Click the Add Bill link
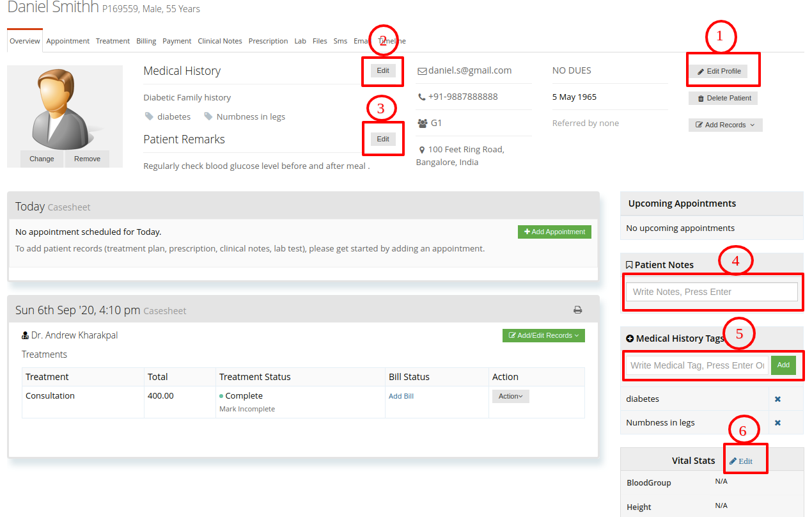This screenshot has height=517, width=812. (x=401, y=397)
